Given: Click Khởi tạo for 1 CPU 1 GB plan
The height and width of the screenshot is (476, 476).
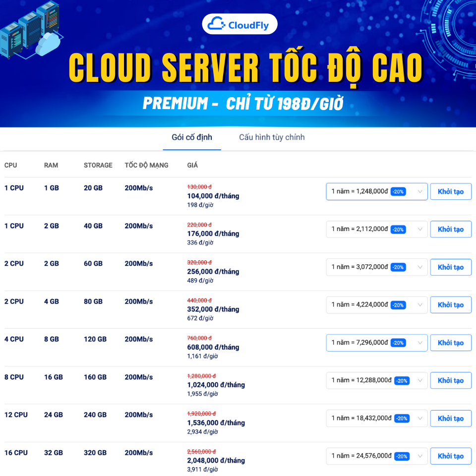Looking at the screenshot, I should (451, 191).
